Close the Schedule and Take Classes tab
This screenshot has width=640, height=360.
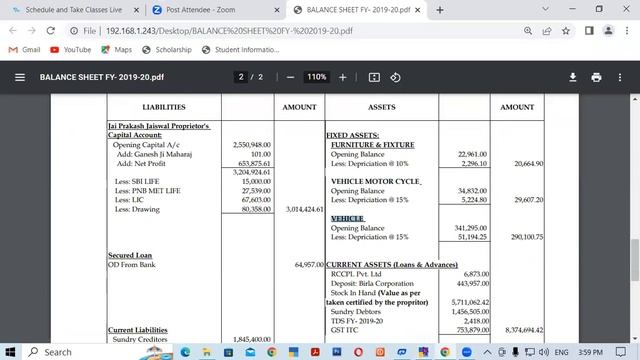pyautogui.click(x=136, y=10)
